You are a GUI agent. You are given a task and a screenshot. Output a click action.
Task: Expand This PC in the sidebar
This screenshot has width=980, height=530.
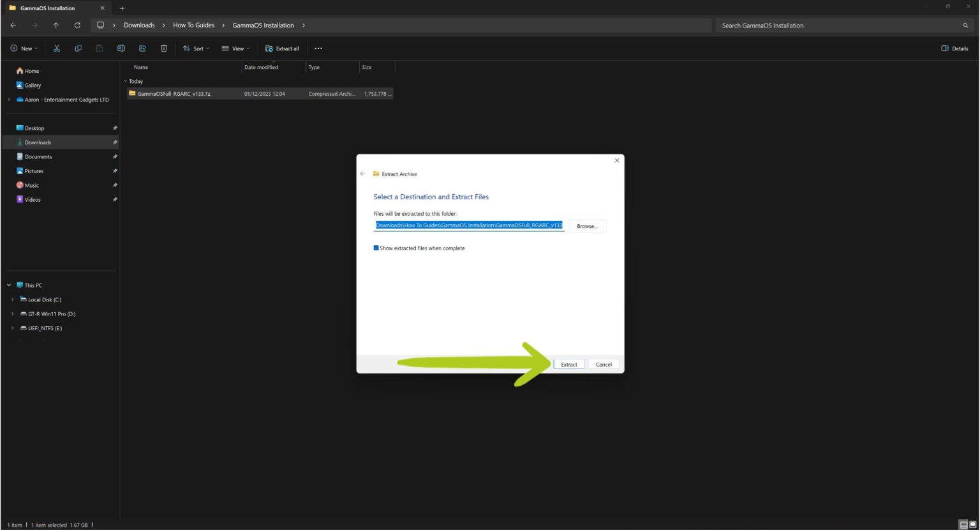[x=8, y=285]
